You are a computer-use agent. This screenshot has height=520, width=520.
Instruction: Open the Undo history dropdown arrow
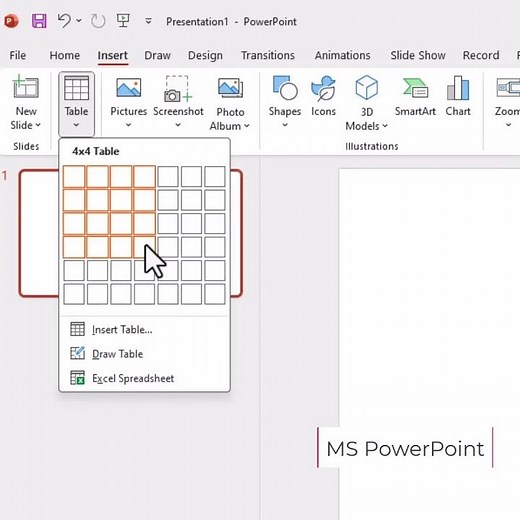pos(79,21)
